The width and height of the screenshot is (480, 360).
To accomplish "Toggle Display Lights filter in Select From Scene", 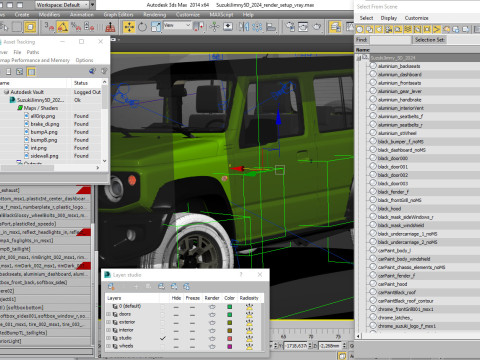I will click(379, 30).
